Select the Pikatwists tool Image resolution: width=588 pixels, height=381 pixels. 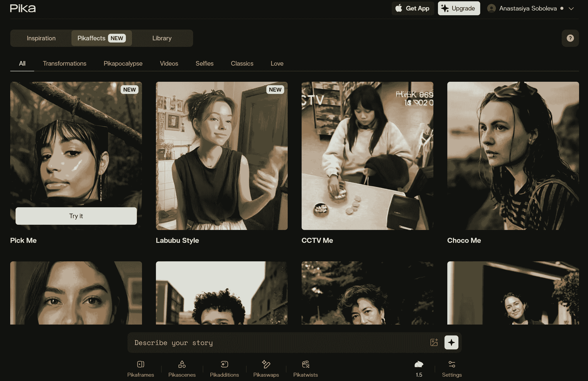[x=305, y=368]
